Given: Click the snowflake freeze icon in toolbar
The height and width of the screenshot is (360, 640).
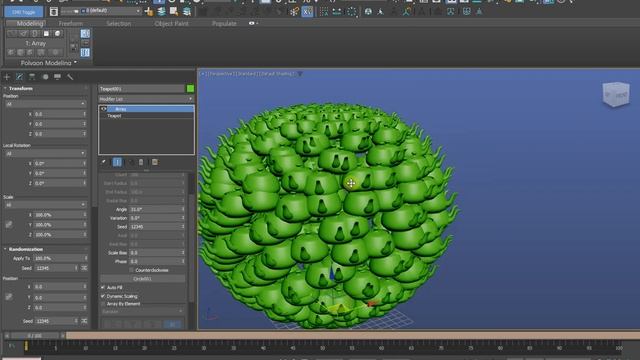Looking at the screenshot, I should [294, 12].
